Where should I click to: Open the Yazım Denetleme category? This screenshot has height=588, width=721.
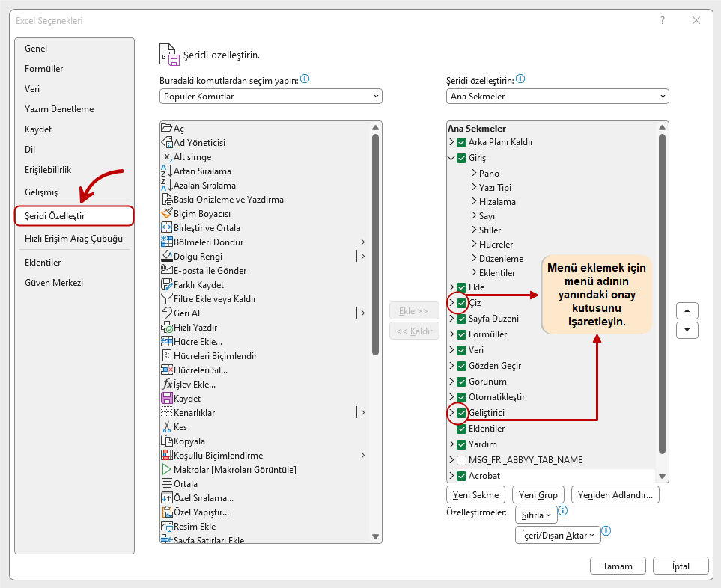tap(59, 109)
